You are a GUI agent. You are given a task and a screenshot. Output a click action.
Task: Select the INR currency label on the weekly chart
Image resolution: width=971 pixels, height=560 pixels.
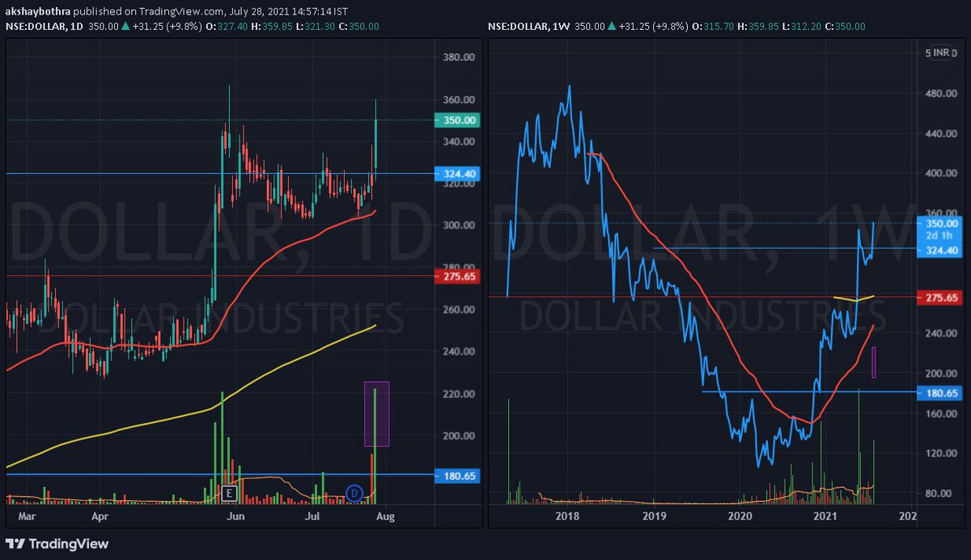[x=940, y=53]
